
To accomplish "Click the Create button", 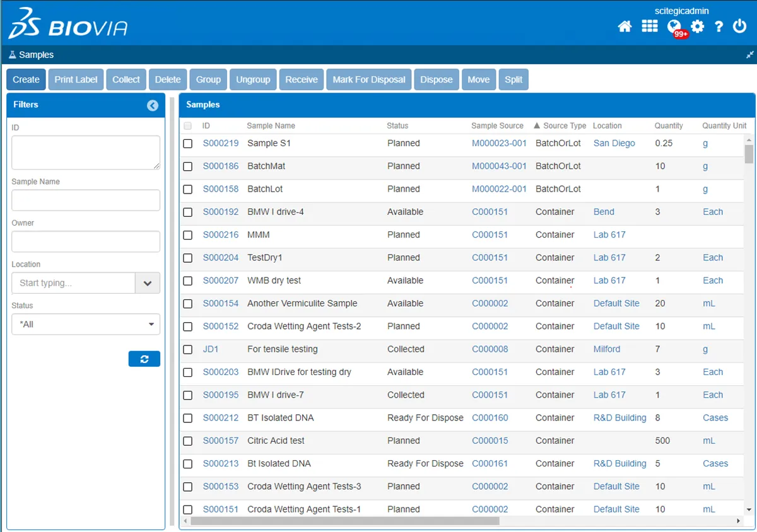I will pyautogui.click(x=25, y=79).
